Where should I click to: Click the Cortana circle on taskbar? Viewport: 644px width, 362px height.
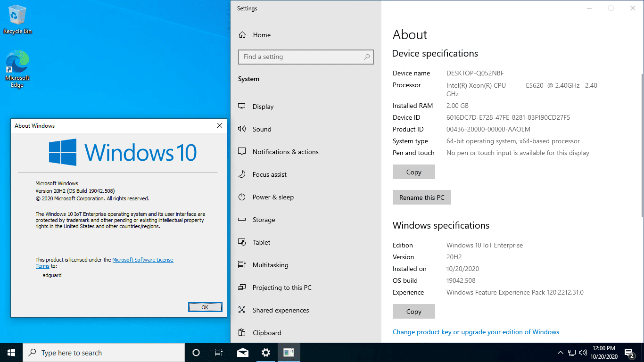coord(196,353)
